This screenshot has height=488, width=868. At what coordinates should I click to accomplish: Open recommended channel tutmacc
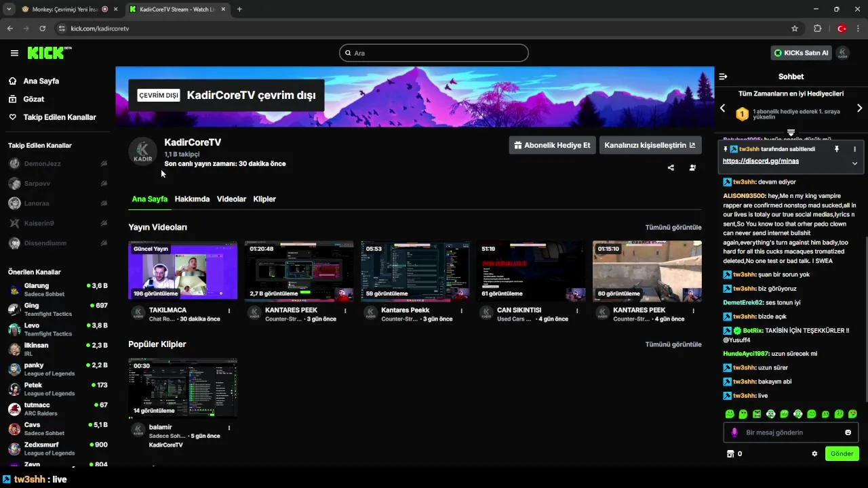click(58, 409)
